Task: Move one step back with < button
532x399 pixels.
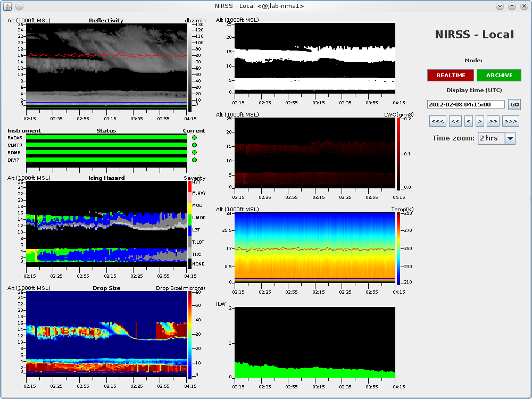Action: [469, 121]
